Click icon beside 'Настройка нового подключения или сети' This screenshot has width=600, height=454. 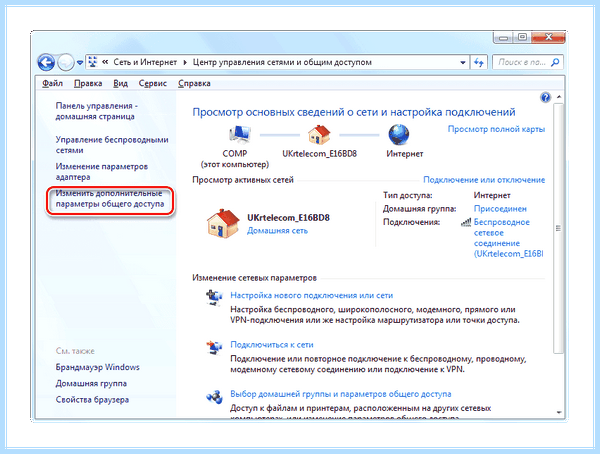click(x=214, y=297)
